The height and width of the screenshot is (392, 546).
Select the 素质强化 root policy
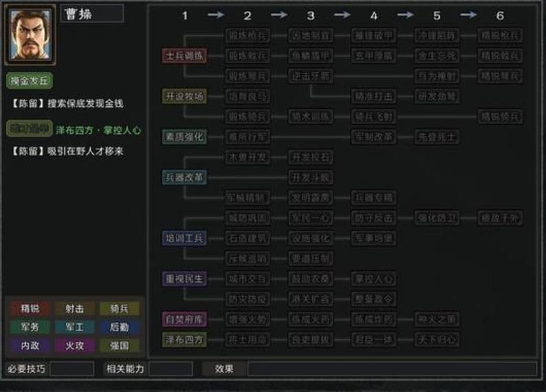(x=184, y=137)
